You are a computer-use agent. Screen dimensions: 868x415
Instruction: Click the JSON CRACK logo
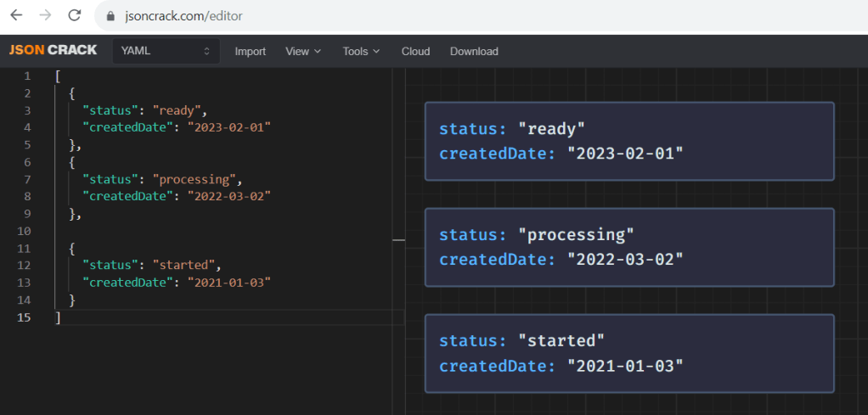pos(53,51)
